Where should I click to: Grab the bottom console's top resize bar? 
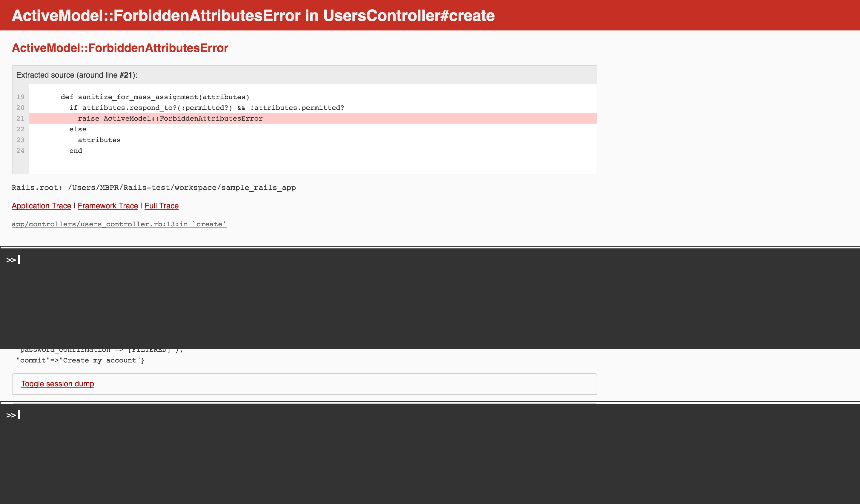[430, 403]
